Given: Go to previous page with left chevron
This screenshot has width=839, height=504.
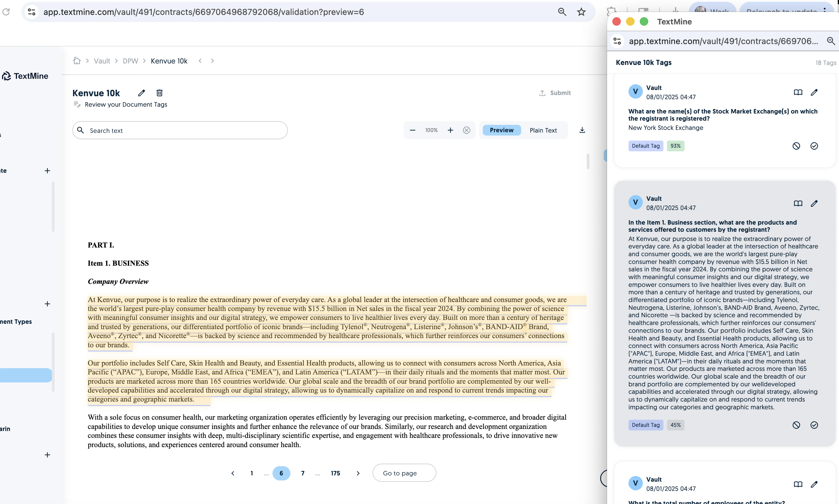Looking at the screenshot, I should click(233, 473).
